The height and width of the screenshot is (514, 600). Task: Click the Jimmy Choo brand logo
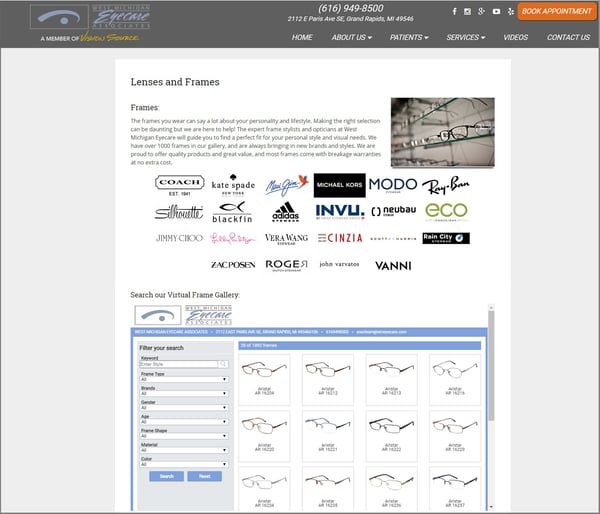coord(179,238)
